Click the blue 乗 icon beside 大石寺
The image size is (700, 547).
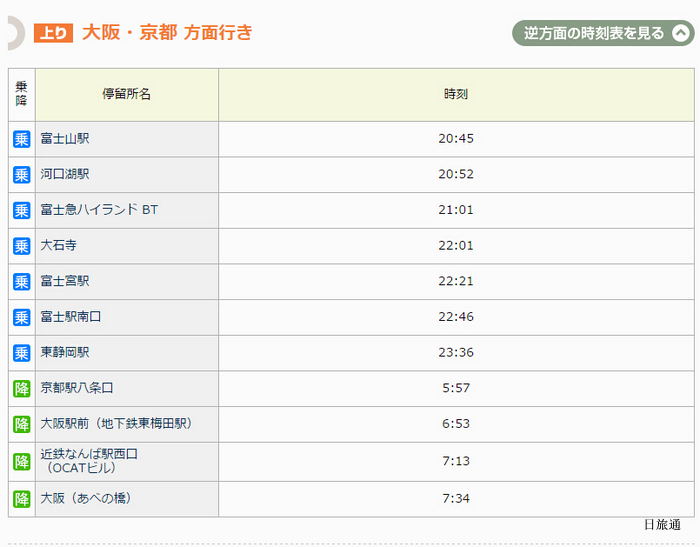point(21,246)
